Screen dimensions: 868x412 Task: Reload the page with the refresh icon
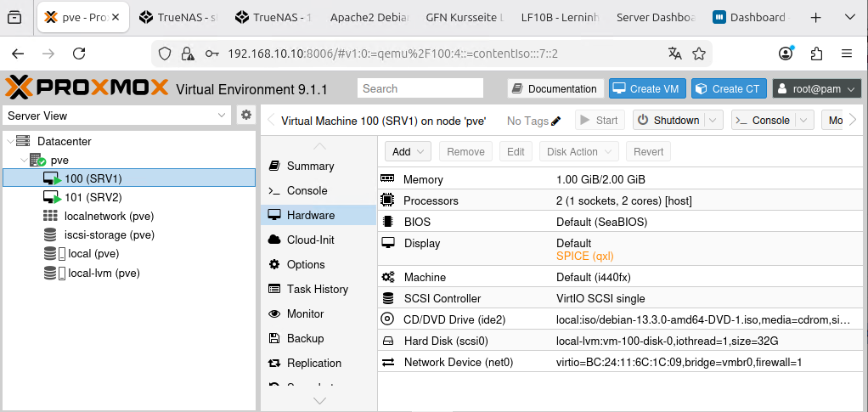[x=79, y=54]
